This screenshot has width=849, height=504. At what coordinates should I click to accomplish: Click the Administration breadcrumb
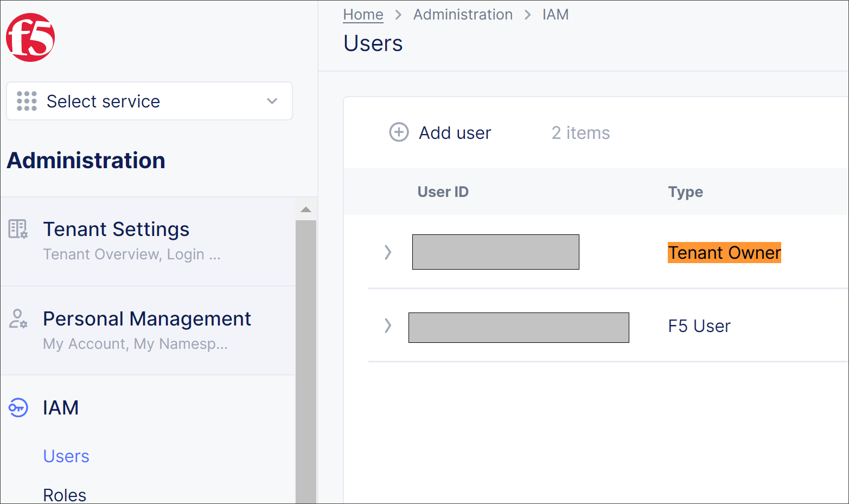[x=463, y=15]
